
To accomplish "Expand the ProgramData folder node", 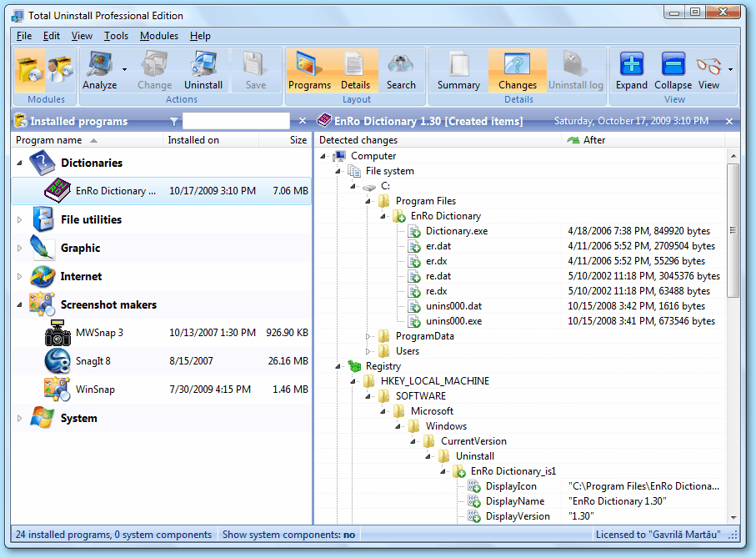I will (x=368, y=337).
